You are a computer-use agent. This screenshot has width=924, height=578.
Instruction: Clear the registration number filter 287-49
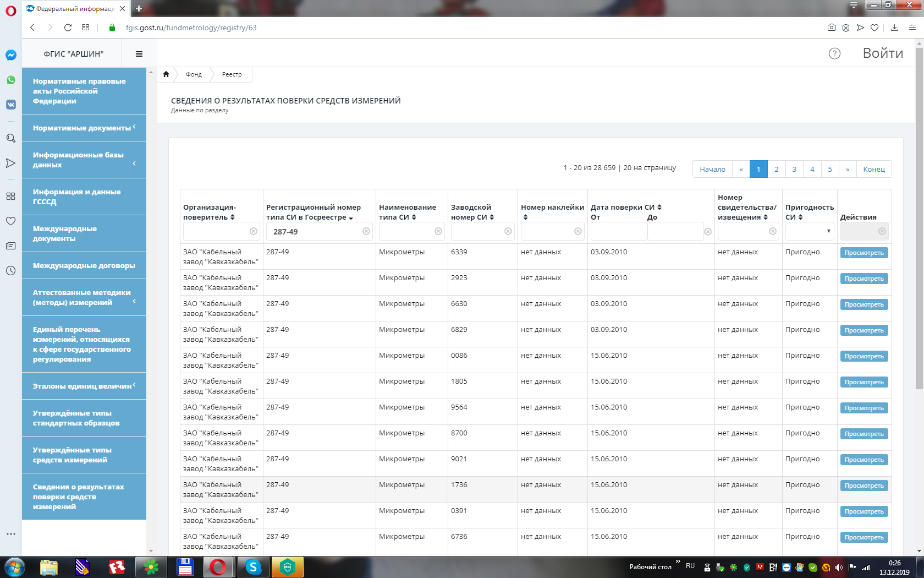(x=366, y=232)
